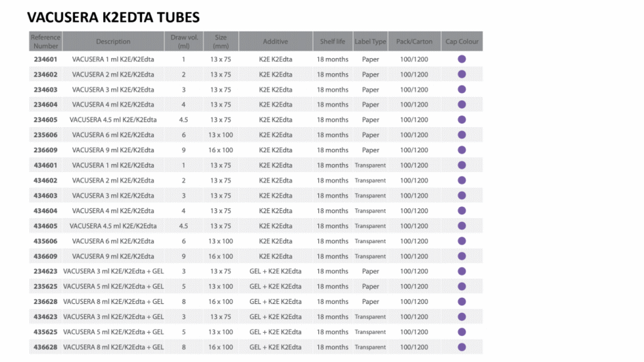Click additive K2E K2Edta in row 234602
Image resolution: width=644 pixels, height=362 pixels.
276,74
